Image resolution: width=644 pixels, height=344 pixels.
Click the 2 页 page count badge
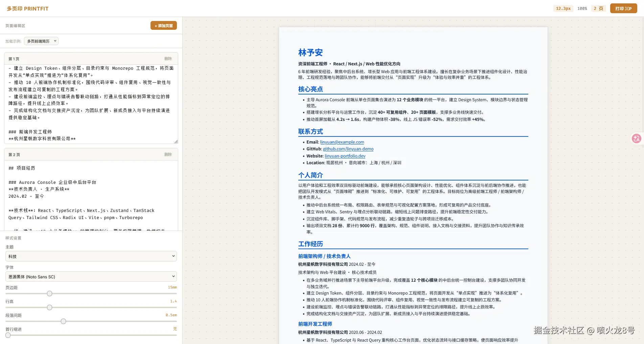(598, 8)
